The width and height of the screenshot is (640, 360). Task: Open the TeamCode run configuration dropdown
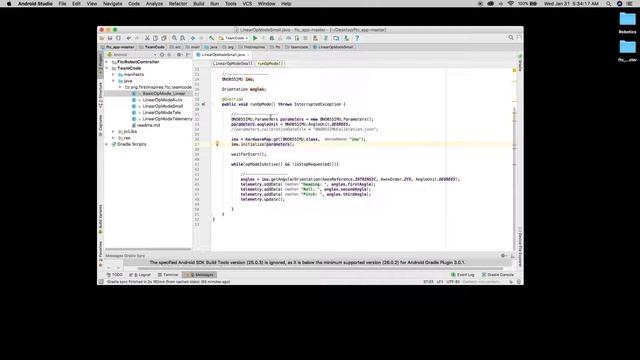(234, 38)
